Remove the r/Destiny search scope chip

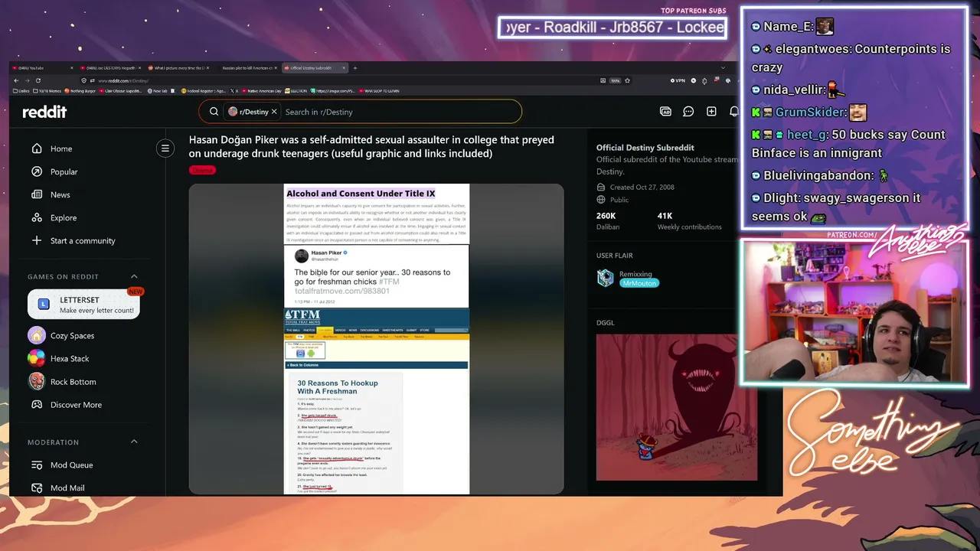[x=274, y=112]
